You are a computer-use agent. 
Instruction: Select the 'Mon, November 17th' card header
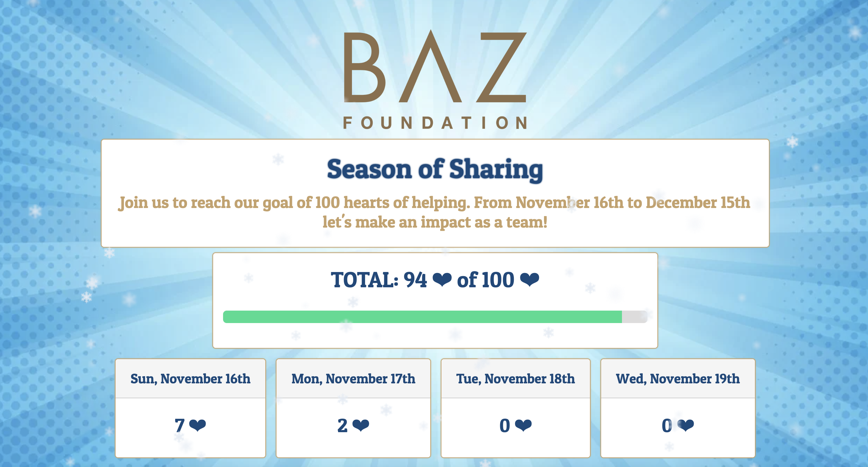coord(353,379)
